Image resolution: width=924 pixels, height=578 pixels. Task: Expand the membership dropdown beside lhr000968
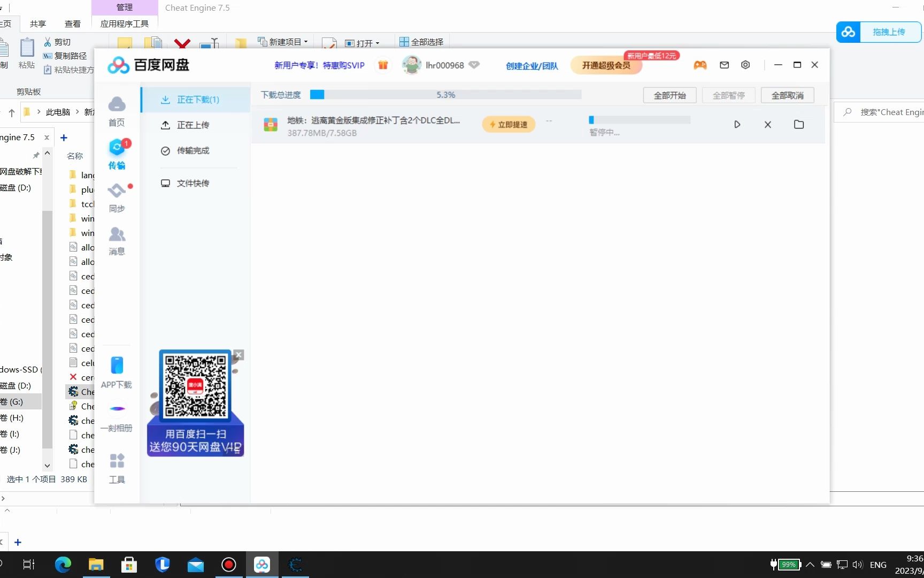coord(474,65)
